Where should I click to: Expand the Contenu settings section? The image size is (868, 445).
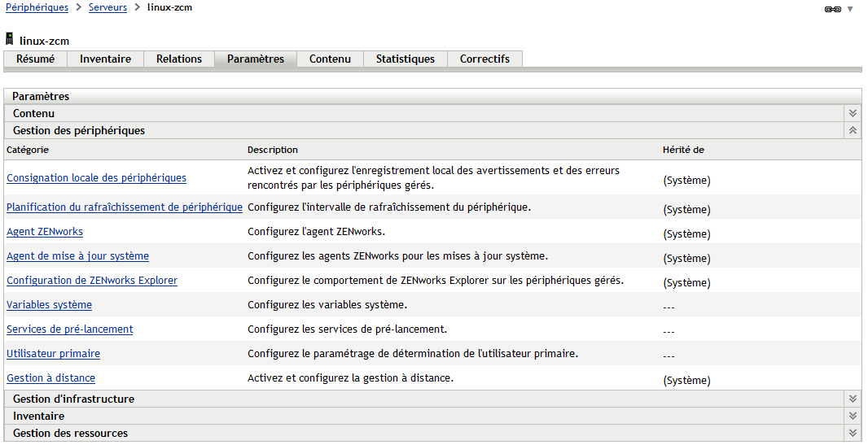[x=853, y=114]
